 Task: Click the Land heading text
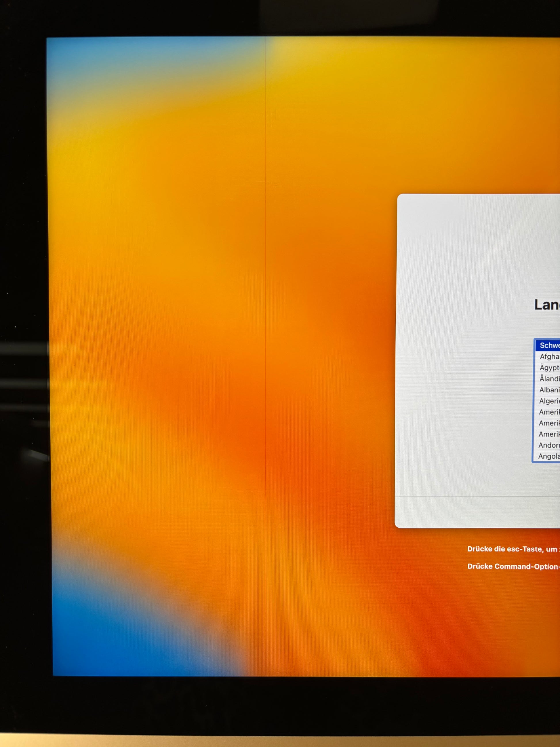pyautogui.click(x=547, y=305)
